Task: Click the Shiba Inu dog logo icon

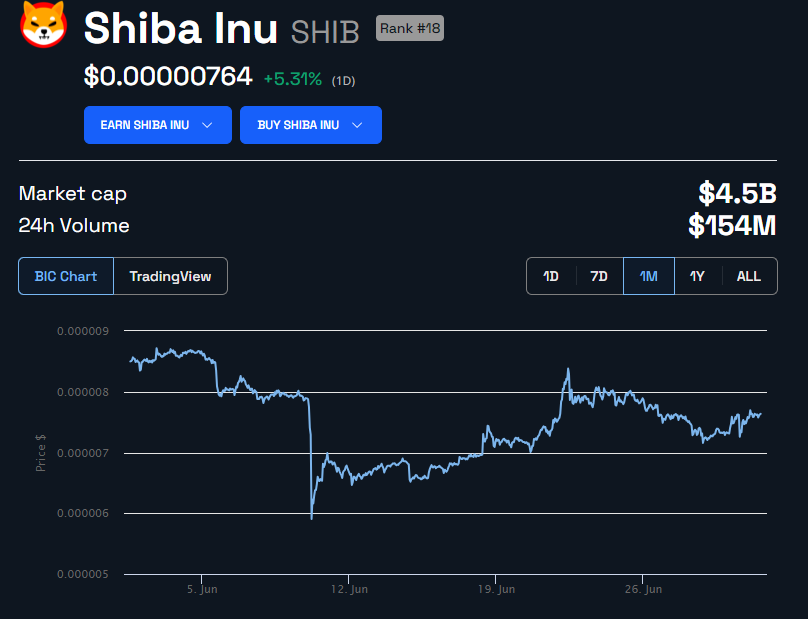Action: click(43, 24)
